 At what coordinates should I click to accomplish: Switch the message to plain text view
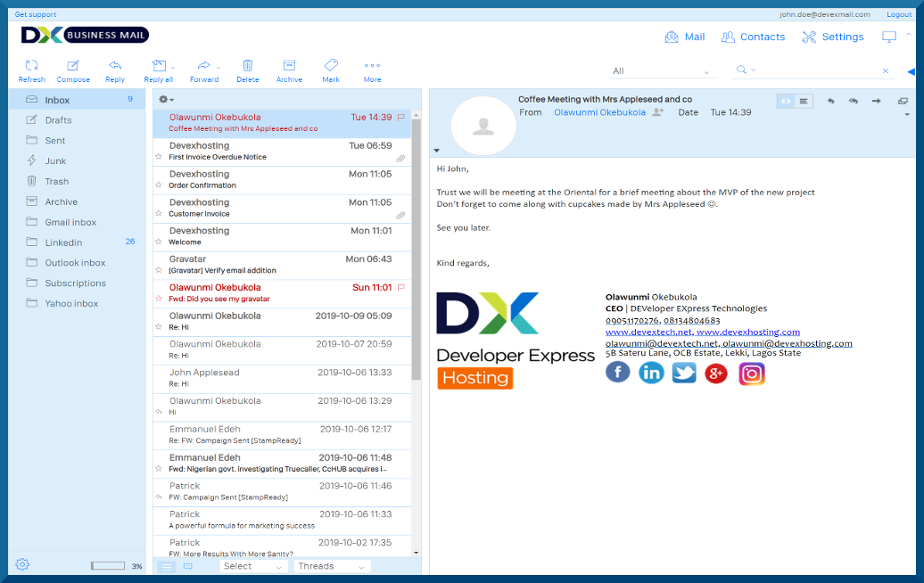coord(802,100)
